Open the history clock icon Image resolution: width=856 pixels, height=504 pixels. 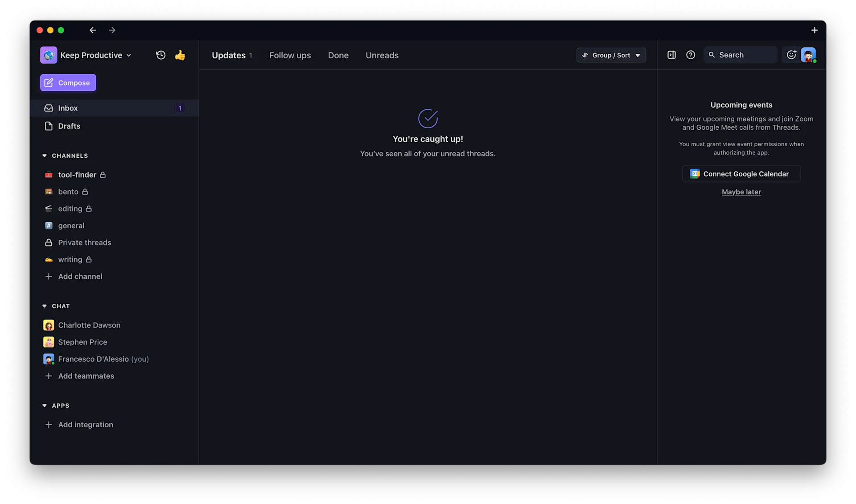[x=160, y=55]
